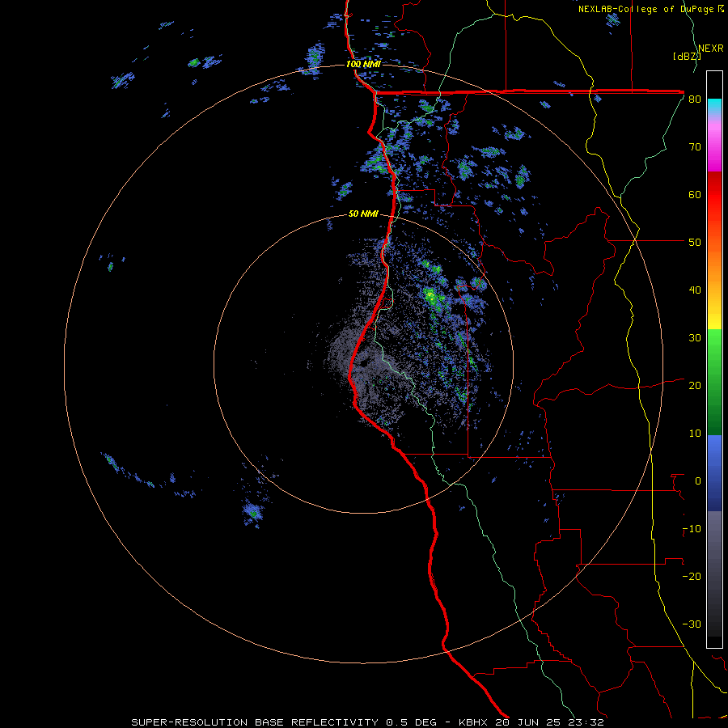Click the 60 value on dBZ scale
728x728 pixels.
click(x=695, y=195)
